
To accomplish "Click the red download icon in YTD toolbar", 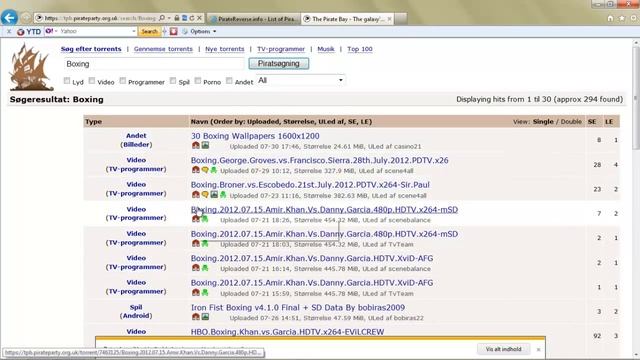I will point(173,31).
